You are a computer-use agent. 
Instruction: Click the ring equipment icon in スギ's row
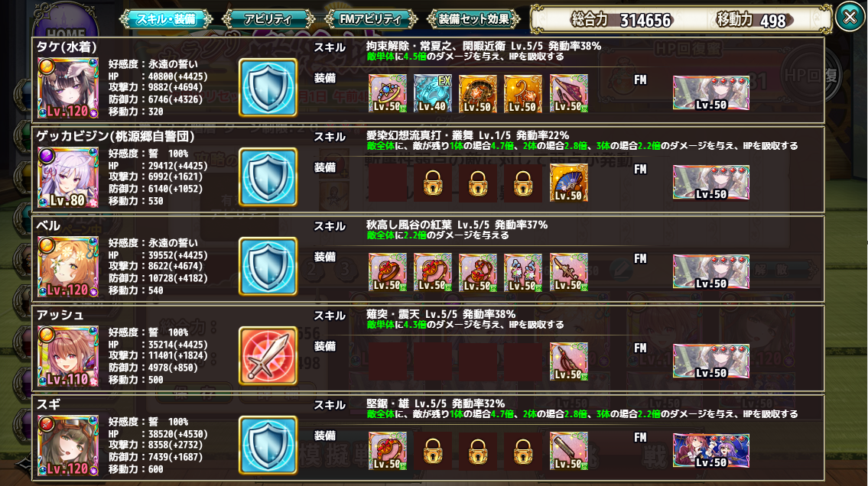coord(388,451)
